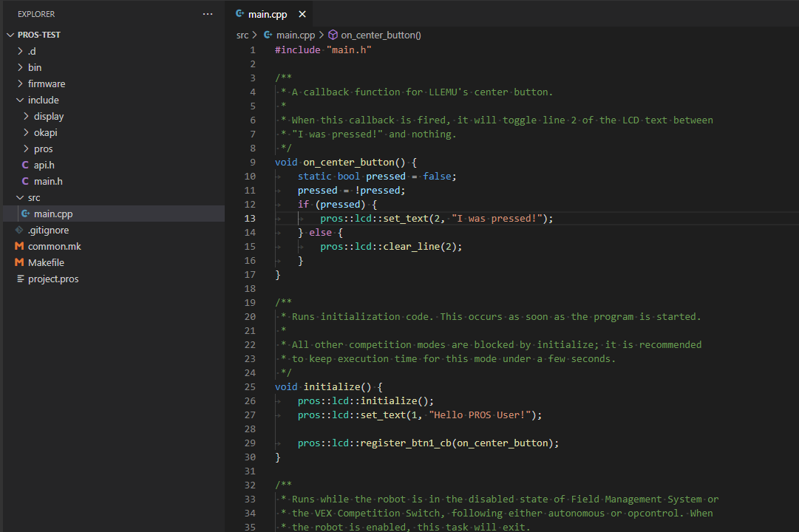Collapse the include folder
799x532 pixels.
20,100
